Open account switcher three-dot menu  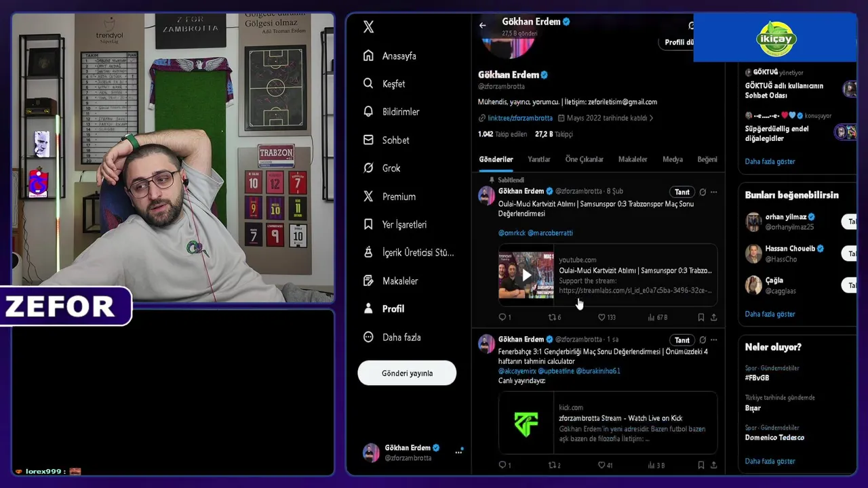459,452
